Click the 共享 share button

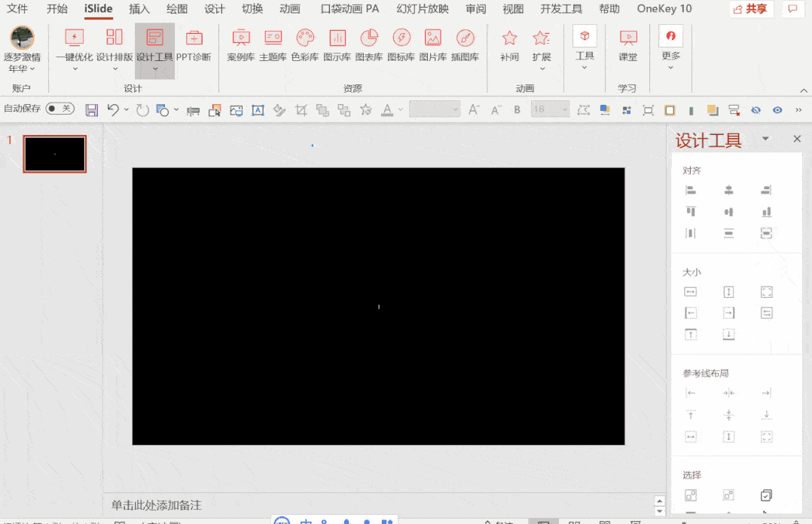pos(751,9)
